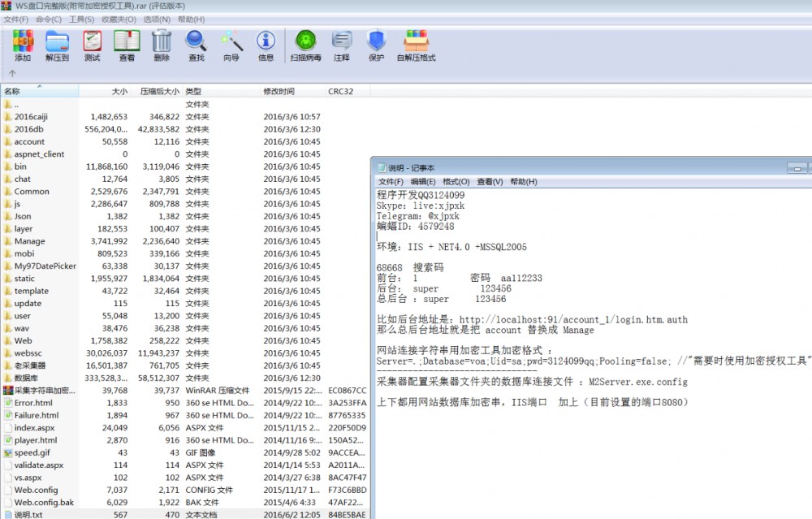Image resolution: width=812 pixels, height=519 pixels.
Task: Select the 数据库 folder row
Action: (185, 378)
